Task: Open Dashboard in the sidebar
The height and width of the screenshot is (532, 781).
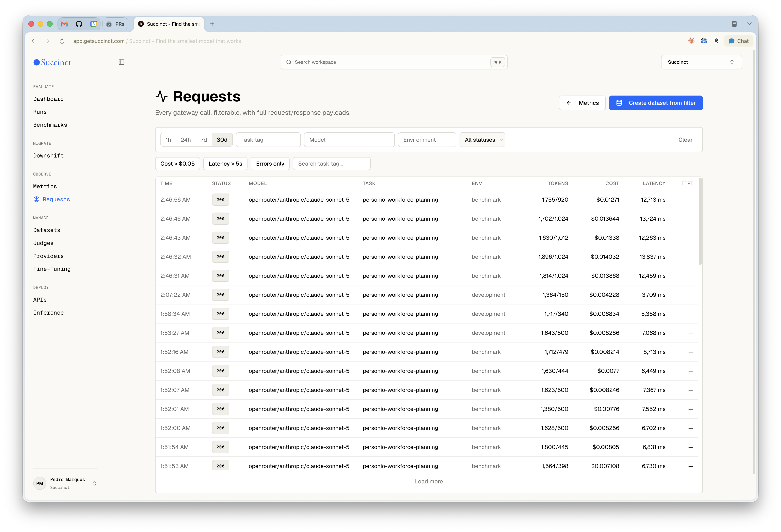Action: [48, 99]
